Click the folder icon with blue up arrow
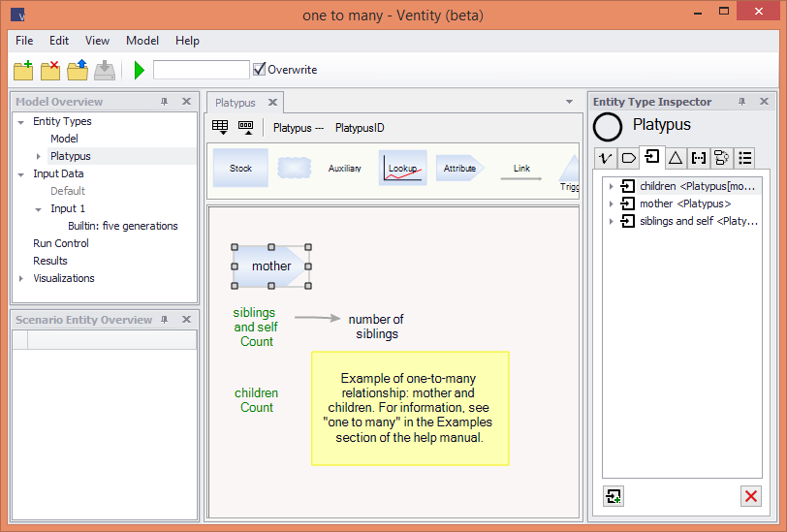This screenshot has height=532, width=787. [78, 71]
